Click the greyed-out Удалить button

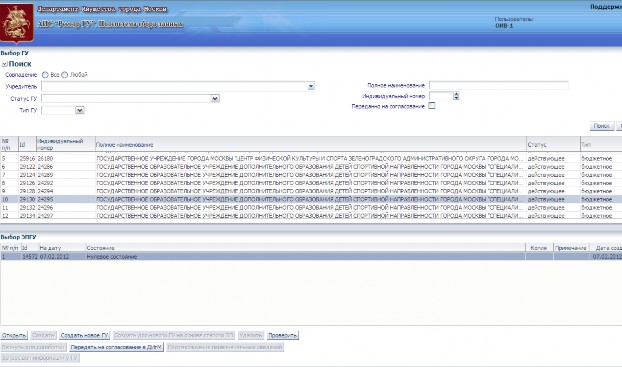tap(251, 335)
